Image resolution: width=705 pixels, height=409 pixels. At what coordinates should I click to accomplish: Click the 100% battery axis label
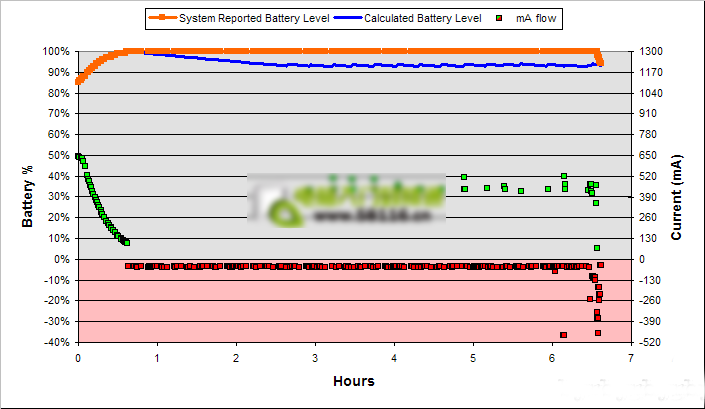[56, 51]
